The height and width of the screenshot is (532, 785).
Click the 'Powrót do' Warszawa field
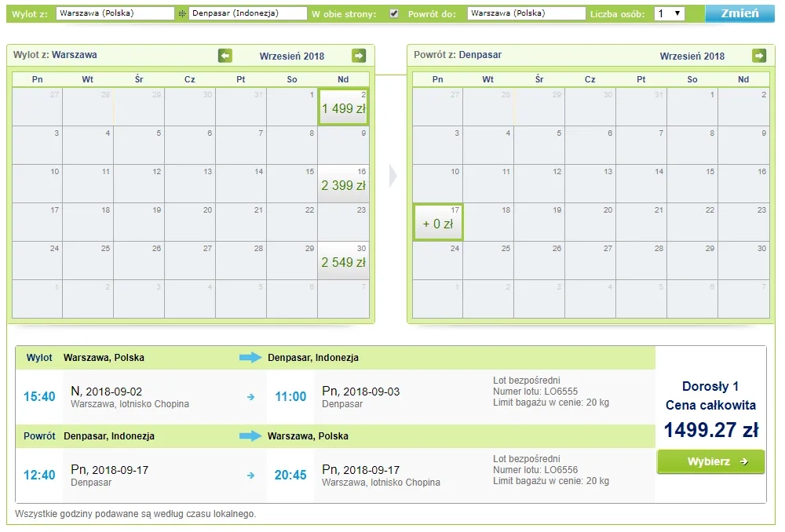click(526, 14)
